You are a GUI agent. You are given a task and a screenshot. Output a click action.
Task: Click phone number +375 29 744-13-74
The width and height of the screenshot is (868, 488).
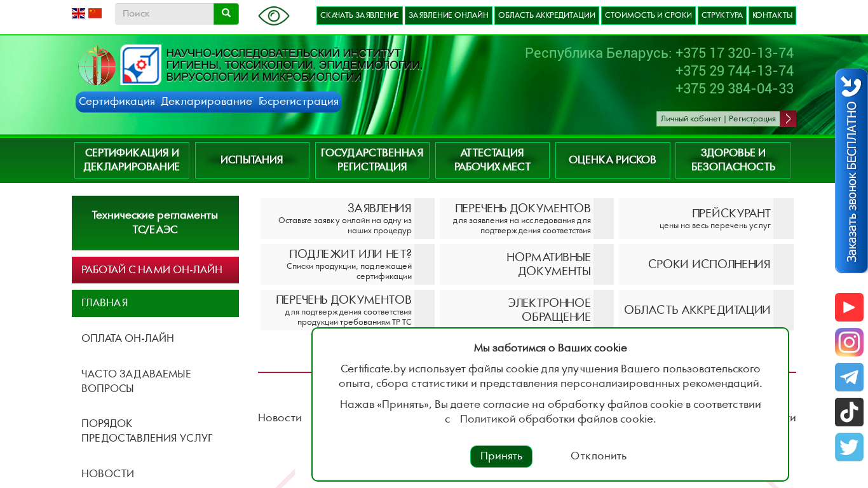pyautogui.click(x=734, y=71)
